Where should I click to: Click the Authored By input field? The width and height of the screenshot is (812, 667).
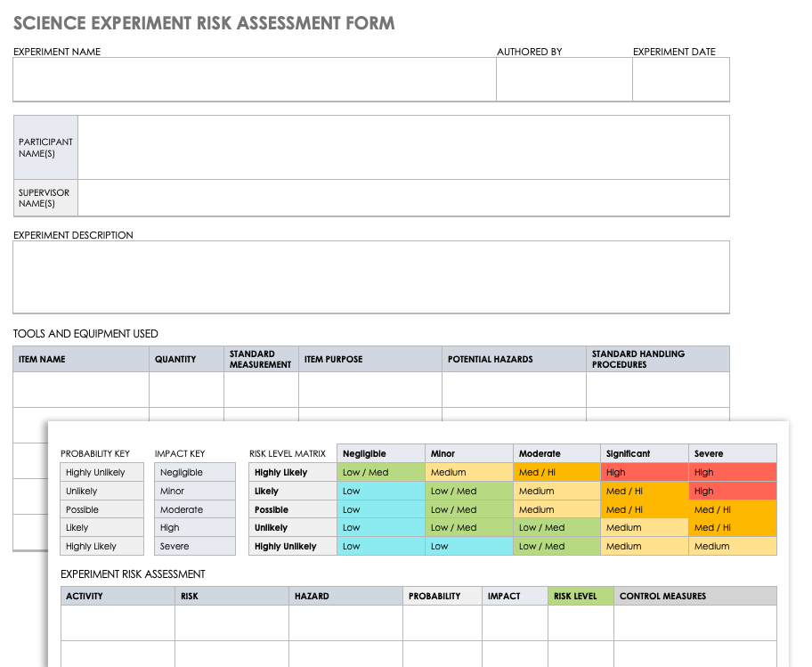(563, 80)
